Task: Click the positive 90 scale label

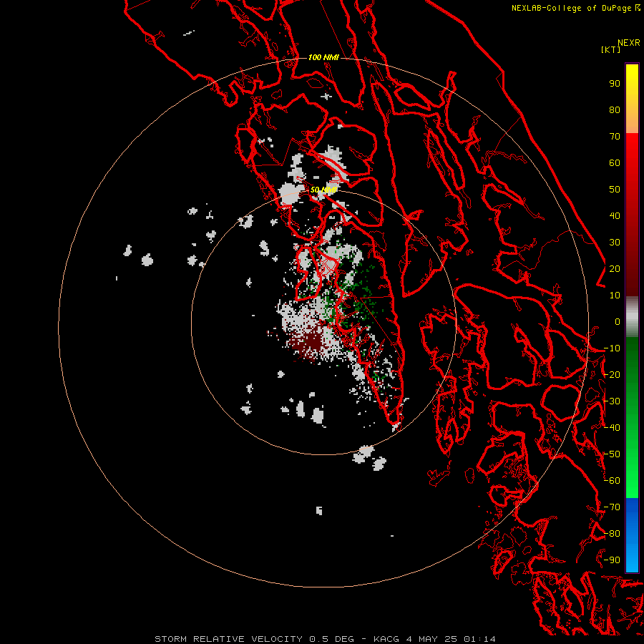Action: pos(615,84)
